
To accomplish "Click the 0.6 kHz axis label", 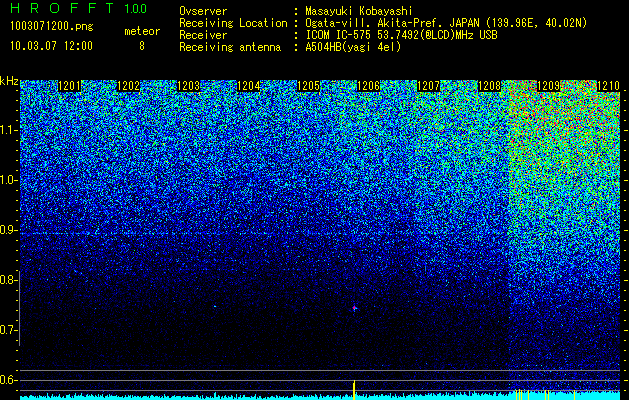I will coord(7,380).
